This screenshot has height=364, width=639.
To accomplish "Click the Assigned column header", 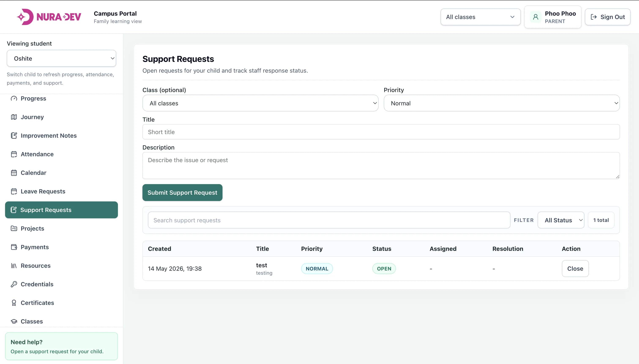I will [443, 249].
